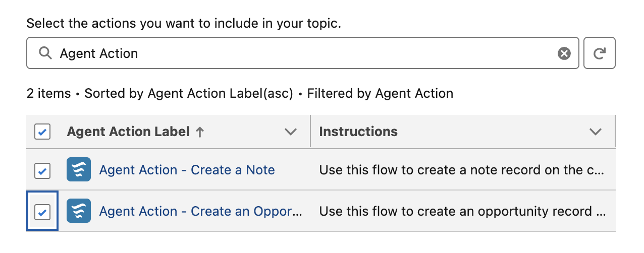Viewport: 644px width, 253px height.
Task: Open the "Agent Action - Create an Oppor..." link
Action: click(200, 211)
